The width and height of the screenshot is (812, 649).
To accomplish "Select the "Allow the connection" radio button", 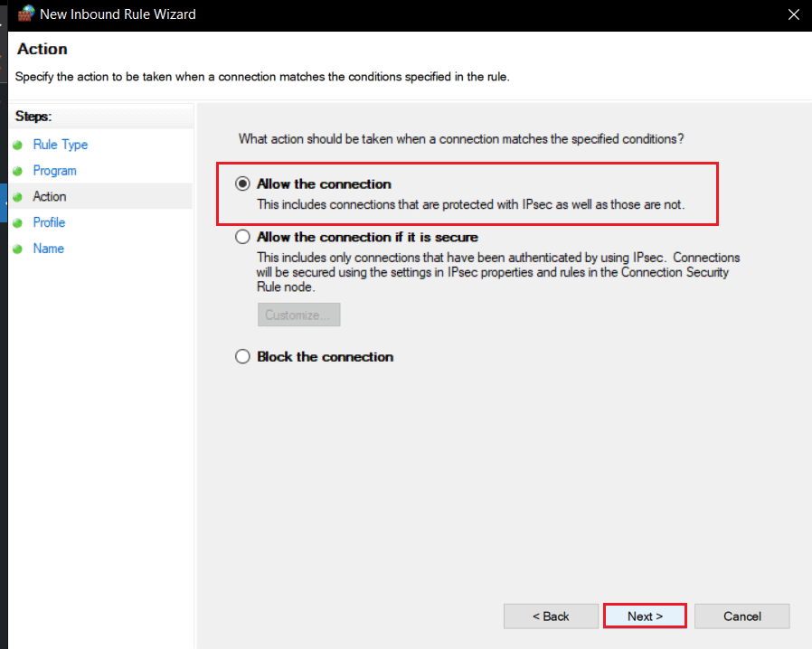I will point(242,183).
